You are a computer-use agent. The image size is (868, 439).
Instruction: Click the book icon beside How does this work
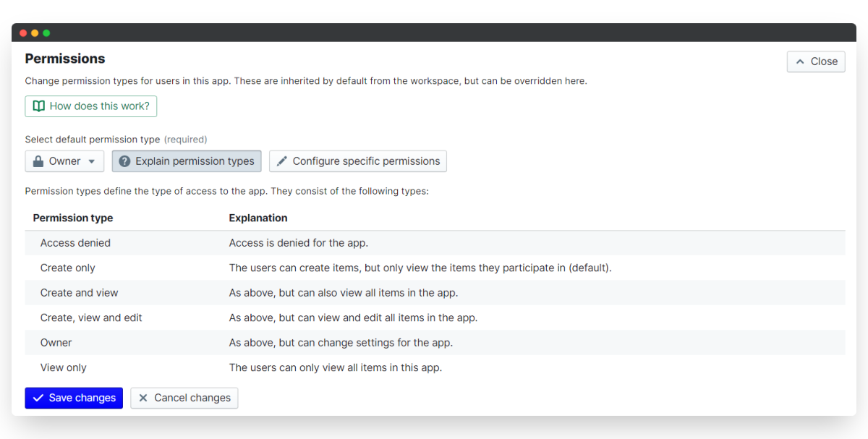39,106
